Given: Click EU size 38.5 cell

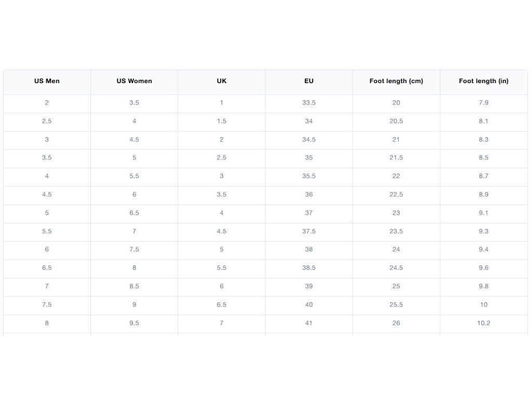Looking at the screenshot, I should click(309, 269).
